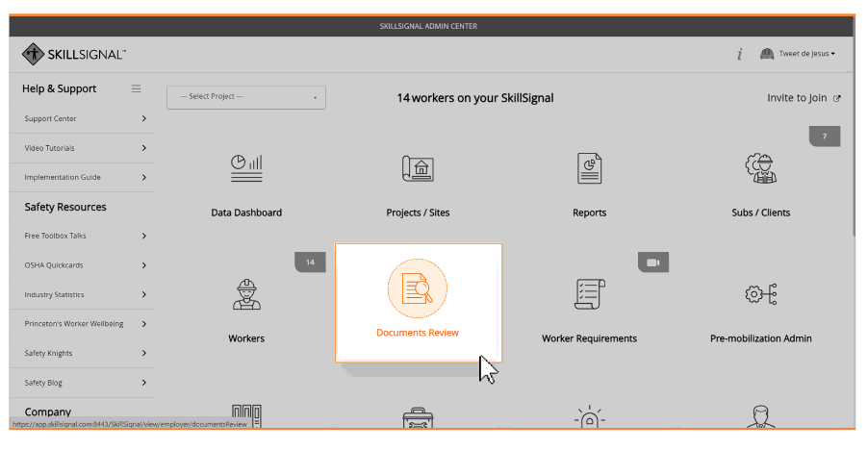The width and height of the screenshot is (868, 450).
Task: Open the Reports document icon
Action: (x=589, y=168)
